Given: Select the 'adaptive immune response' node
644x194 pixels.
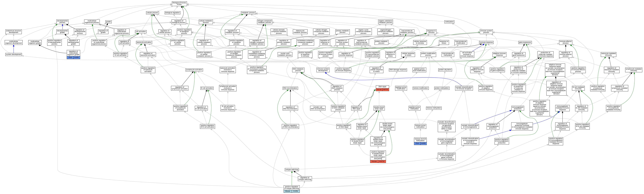Looking at the screenshot, I should (x=499, y=54).
